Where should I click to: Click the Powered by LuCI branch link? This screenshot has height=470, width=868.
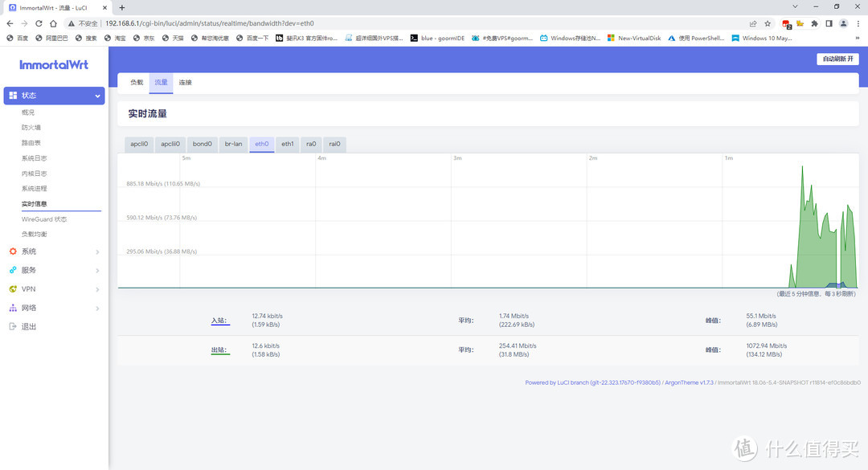(592, 382)
